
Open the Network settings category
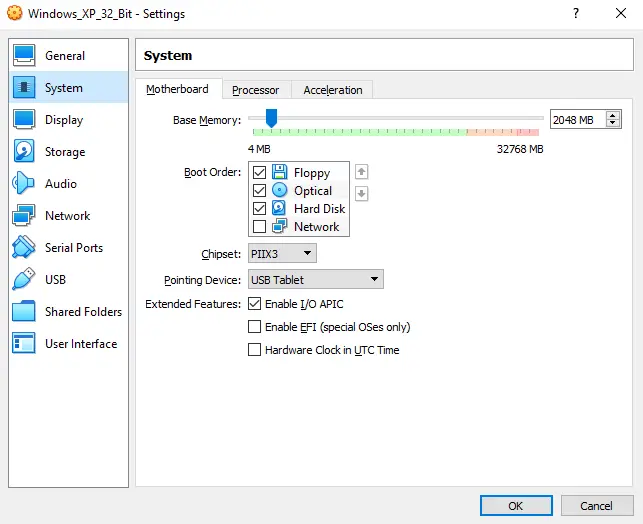coord(68,215)
